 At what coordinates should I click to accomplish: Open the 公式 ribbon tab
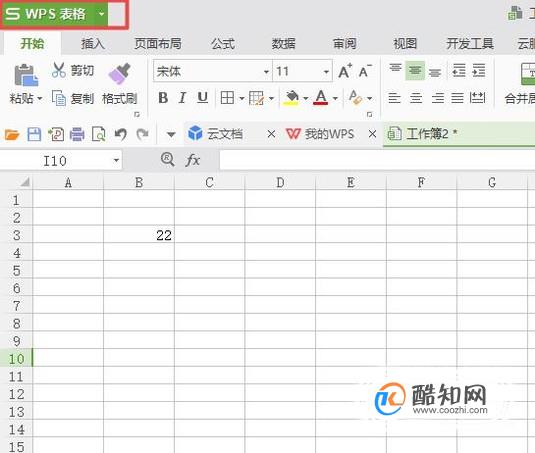pyautogui.click(x=223, y=44)
